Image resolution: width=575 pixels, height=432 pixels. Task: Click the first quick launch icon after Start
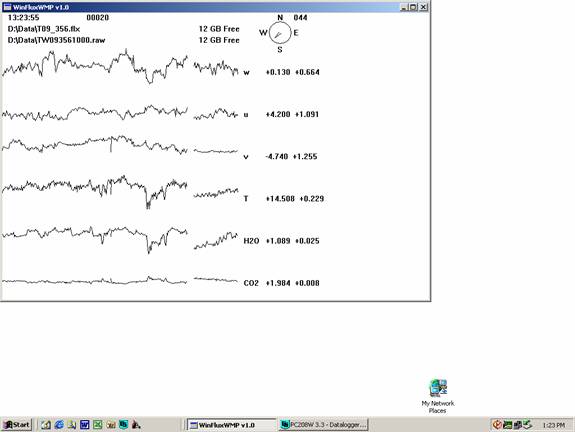(46, 425)
